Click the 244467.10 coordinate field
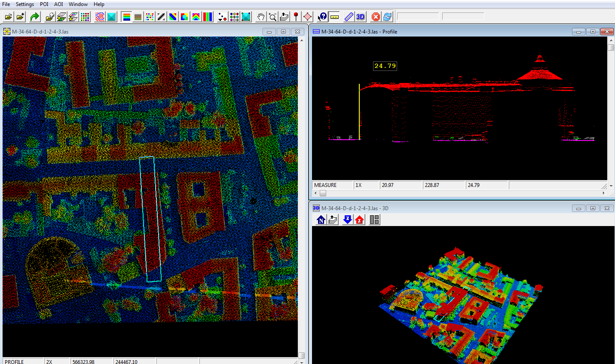 pyautogui.click(x=135, y=362)
